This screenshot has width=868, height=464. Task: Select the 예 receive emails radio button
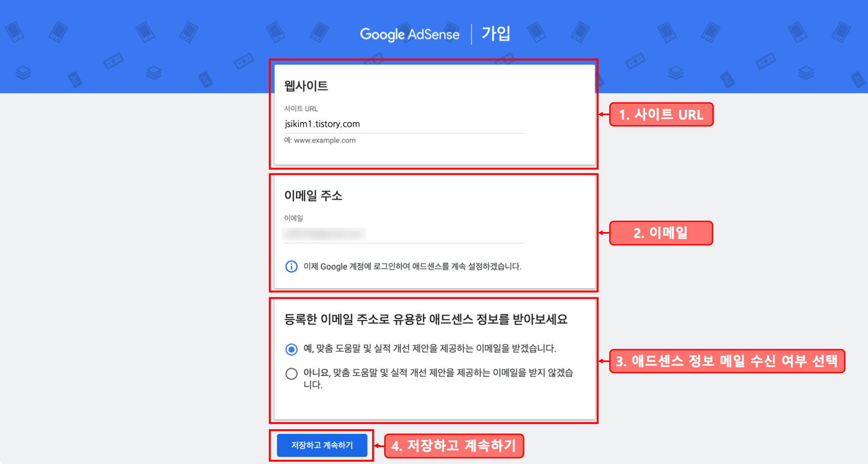pyautogui.click(x=292, y=349)
